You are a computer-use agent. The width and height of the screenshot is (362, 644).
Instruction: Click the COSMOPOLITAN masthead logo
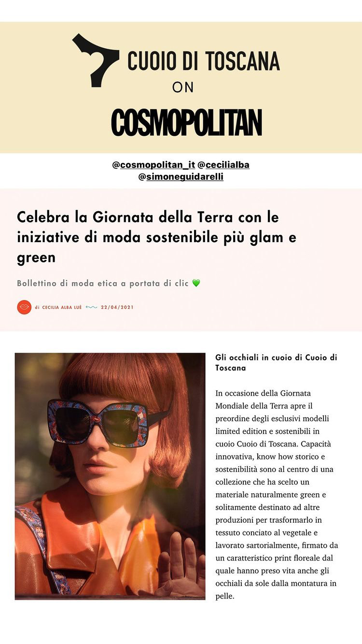(x=186, y=123)
